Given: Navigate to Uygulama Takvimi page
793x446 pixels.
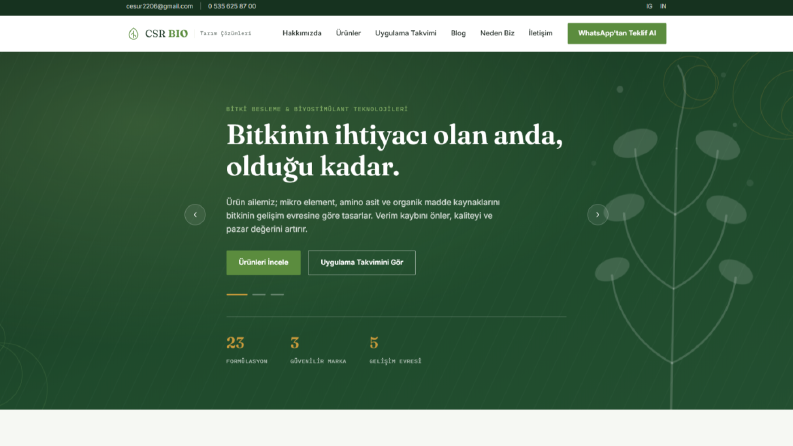Looking at the screenshot, I should pyautogui.click(x=406, y=33).
